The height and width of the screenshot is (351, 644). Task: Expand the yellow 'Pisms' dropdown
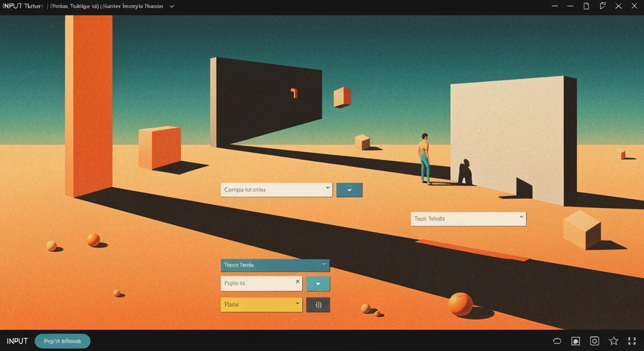pos(261,305)
